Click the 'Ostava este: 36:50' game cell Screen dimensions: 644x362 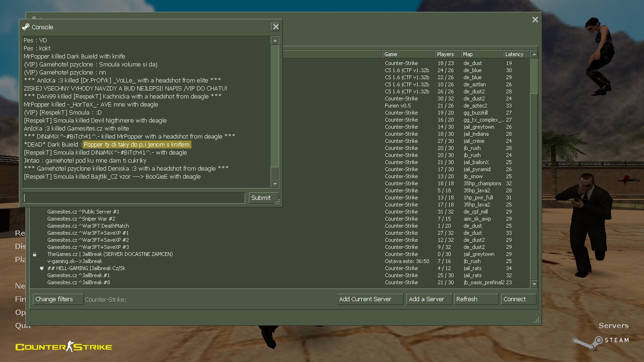pyautogui.click(x=407, y=262)
